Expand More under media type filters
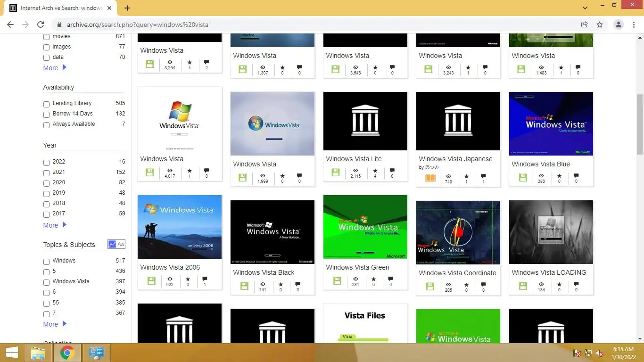 pos(55,68)
